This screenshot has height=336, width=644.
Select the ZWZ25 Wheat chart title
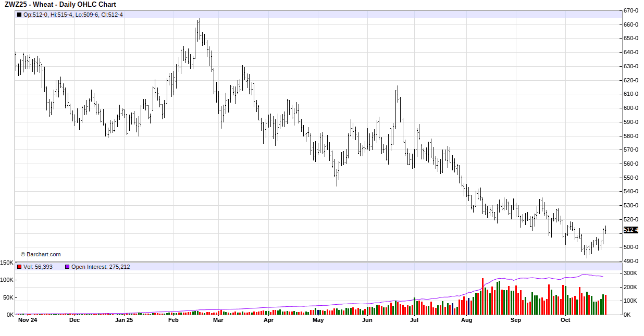pyautogui.click(x=60, y=5)
